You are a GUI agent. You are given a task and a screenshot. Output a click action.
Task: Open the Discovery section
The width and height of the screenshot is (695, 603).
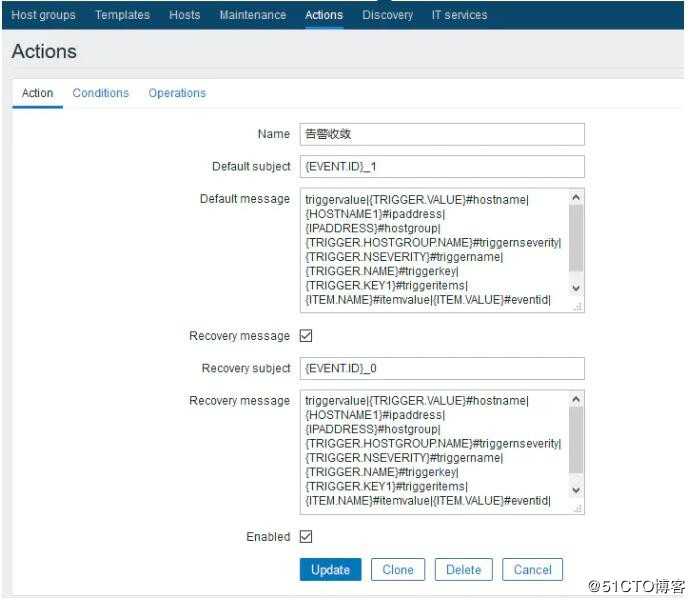pos(388,15)
